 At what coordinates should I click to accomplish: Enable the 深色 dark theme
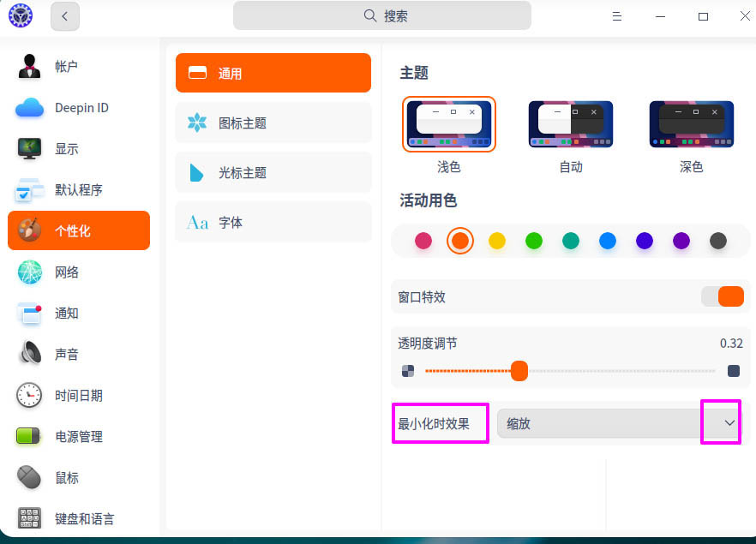point(691,123)
